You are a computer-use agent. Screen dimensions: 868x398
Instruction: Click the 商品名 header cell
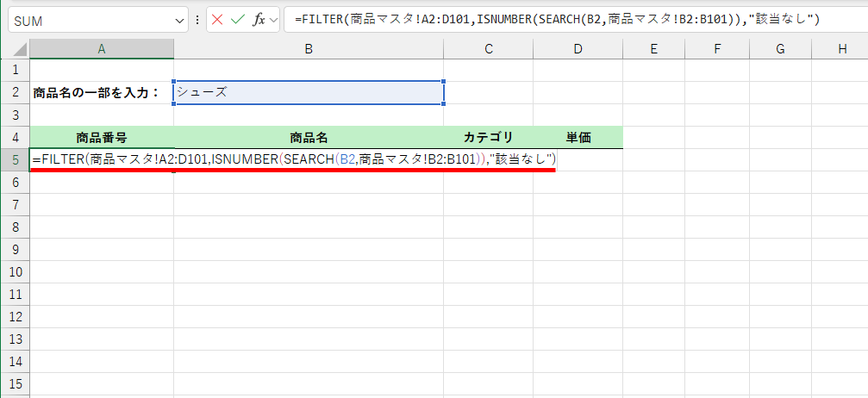coord(309,137)
